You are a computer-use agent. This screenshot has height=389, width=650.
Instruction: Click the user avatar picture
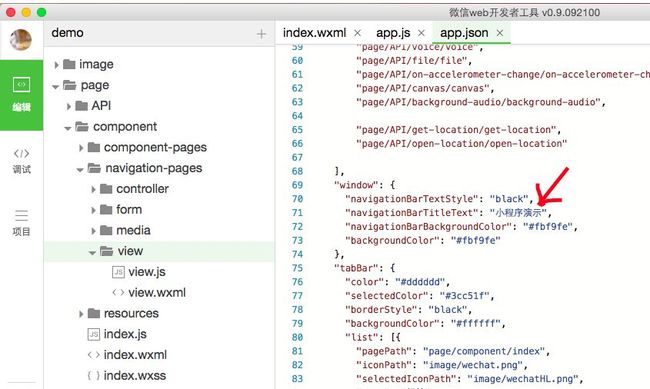pos(21,40)
